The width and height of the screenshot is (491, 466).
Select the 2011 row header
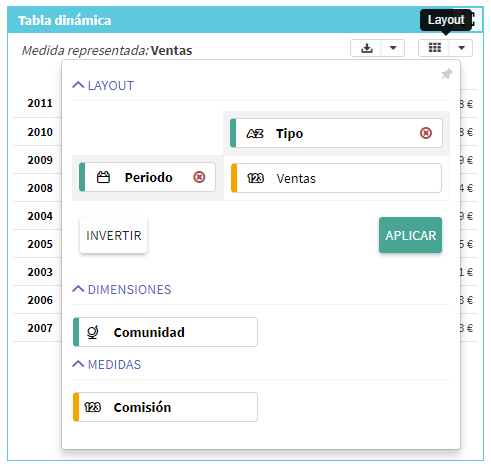coord(40,103)
